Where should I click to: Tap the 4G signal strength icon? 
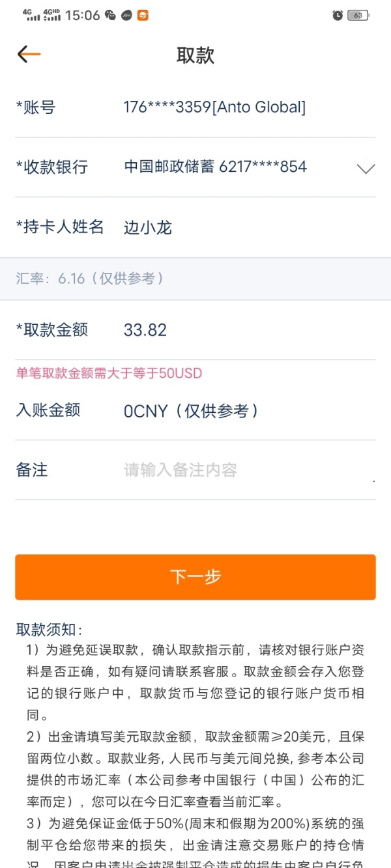click(31, 15)
